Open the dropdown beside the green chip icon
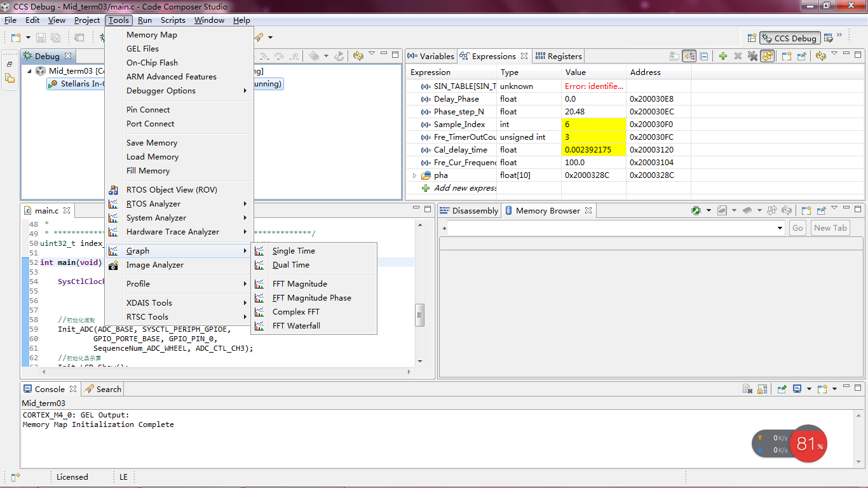 tap(709, 210)
